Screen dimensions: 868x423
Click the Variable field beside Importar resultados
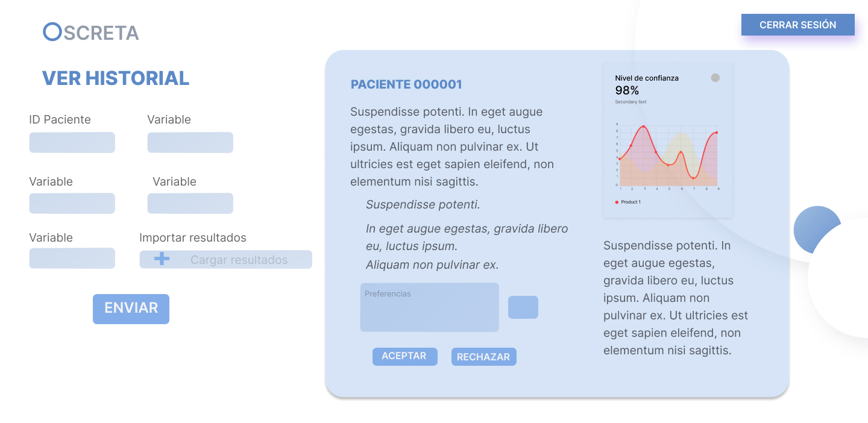(72, 258)
